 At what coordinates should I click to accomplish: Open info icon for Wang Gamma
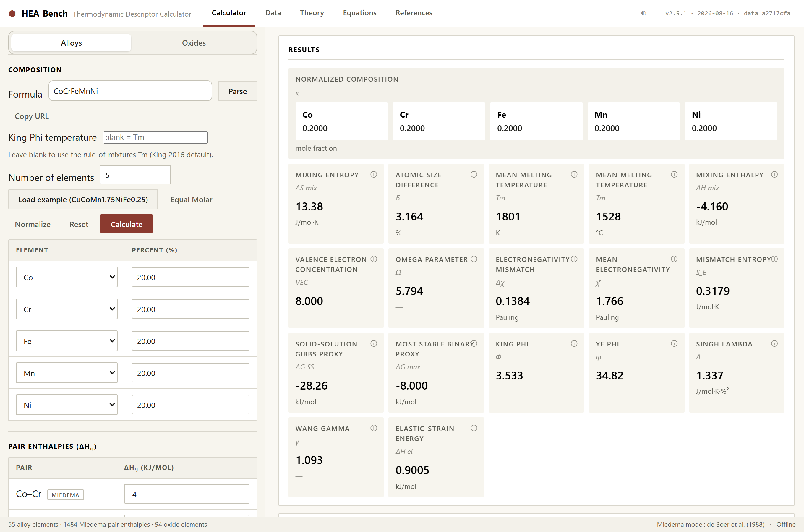click(374, 428)
